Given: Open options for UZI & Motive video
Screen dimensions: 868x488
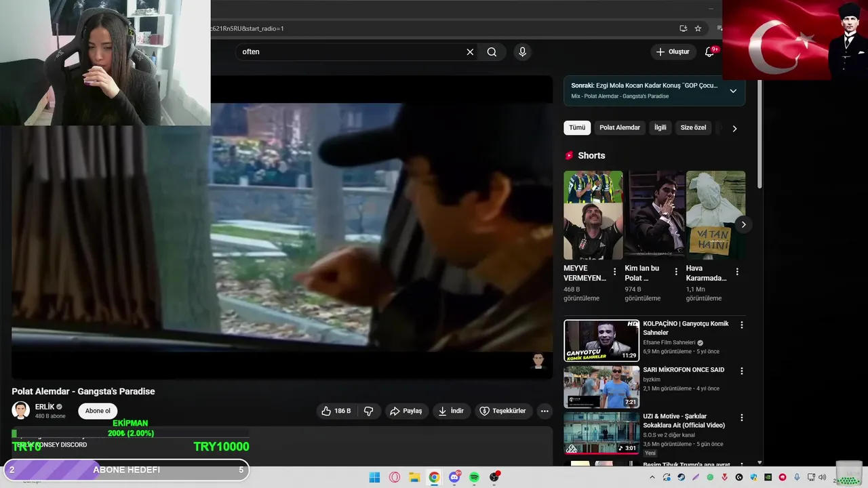Looking at the screenshot, I should pyautogui.click(x=741, y=418).
